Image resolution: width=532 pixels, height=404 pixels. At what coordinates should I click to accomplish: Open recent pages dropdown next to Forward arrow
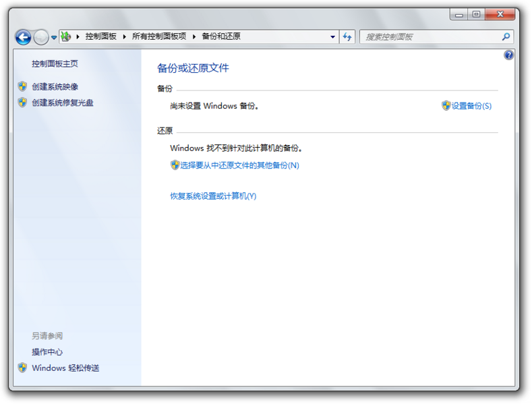[x=54, y=37]
